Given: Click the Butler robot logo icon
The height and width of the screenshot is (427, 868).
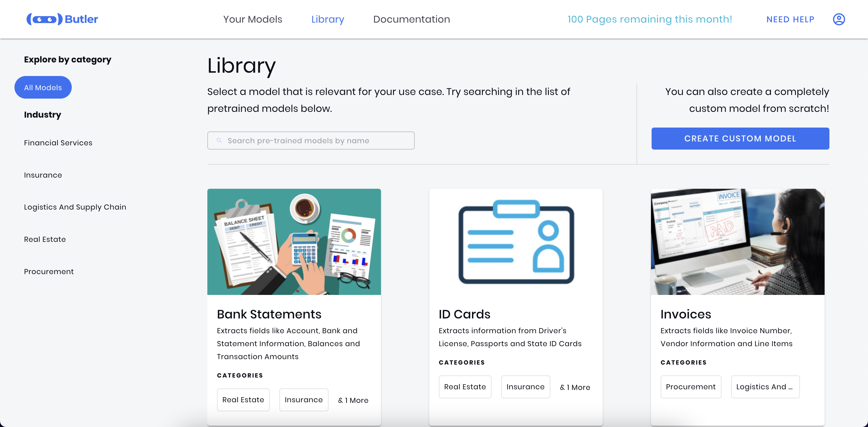Looking at the screenshot, I should tap(45, 19).
